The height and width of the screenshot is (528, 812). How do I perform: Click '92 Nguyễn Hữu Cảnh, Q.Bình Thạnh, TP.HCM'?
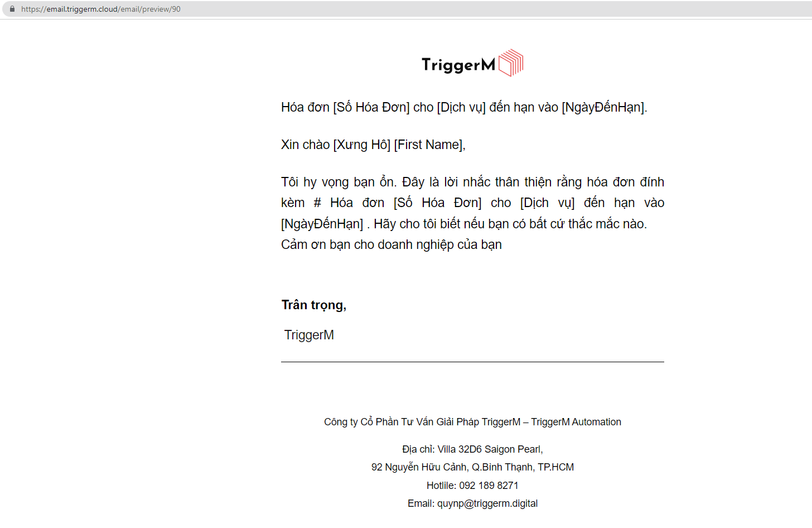tap(472, 467)
